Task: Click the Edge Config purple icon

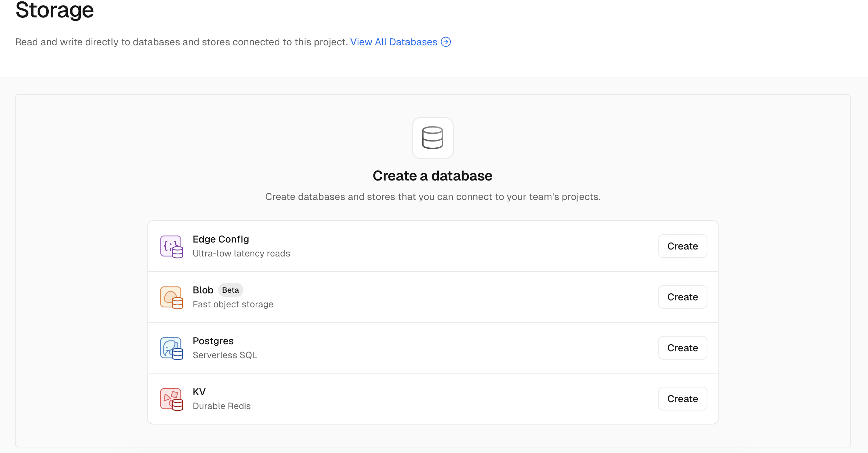Action: tap(171, 246)
